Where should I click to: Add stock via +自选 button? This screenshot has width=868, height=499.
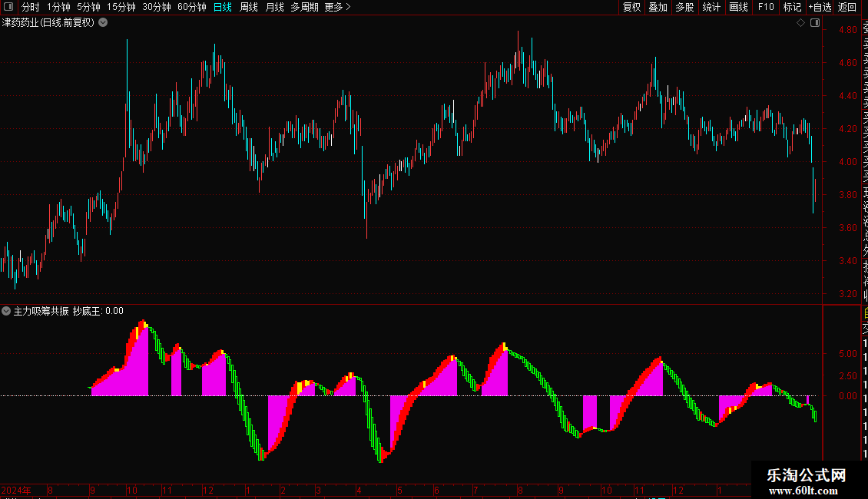[x=820, y=7]
